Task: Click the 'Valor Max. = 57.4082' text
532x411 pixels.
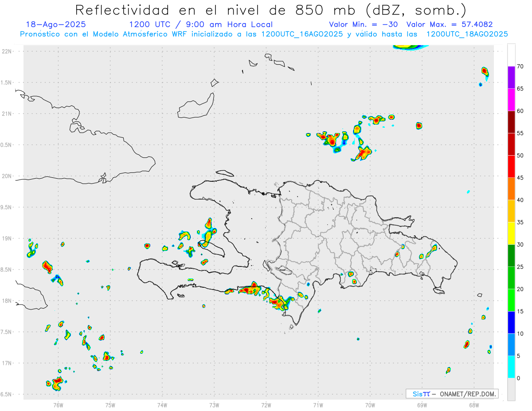Action: tap(450, 24)
